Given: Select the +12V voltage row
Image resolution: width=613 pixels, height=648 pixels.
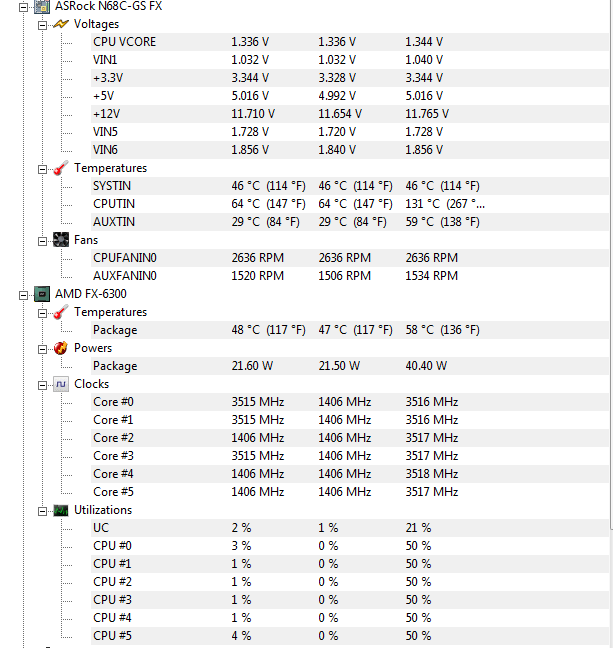Looking at the screenshot, I should 107,114.
